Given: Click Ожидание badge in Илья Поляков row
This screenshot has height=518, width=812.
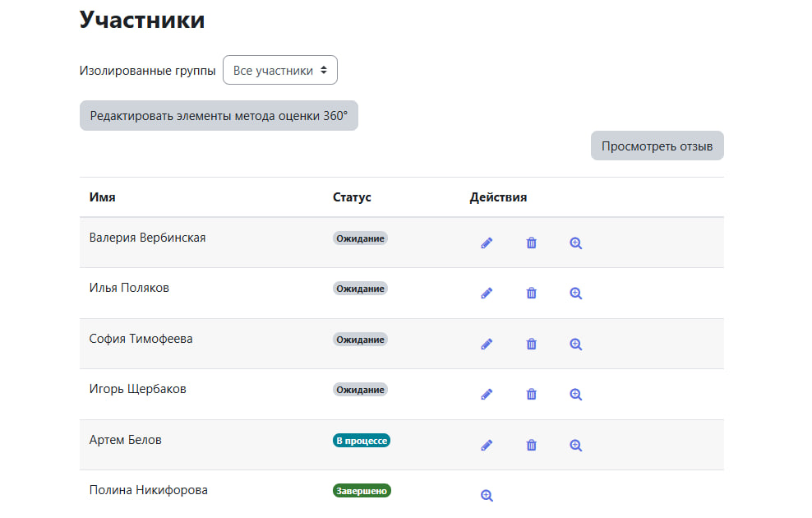Looking at the screenshot, I should coord(360,289).
